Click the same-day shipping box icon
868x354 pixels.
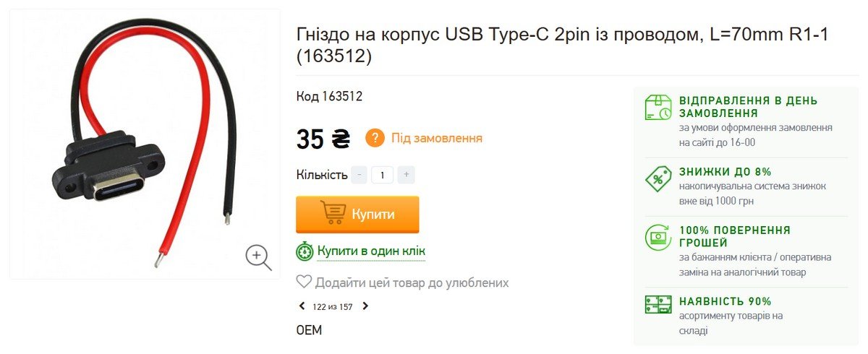pos(658,107)
